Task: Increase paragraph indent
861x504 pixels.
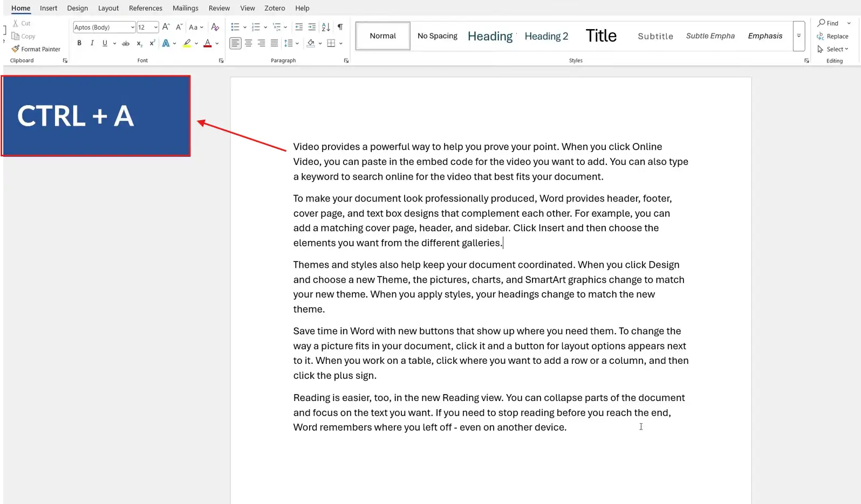Action: pyautogui.click(x=312, y=27)
